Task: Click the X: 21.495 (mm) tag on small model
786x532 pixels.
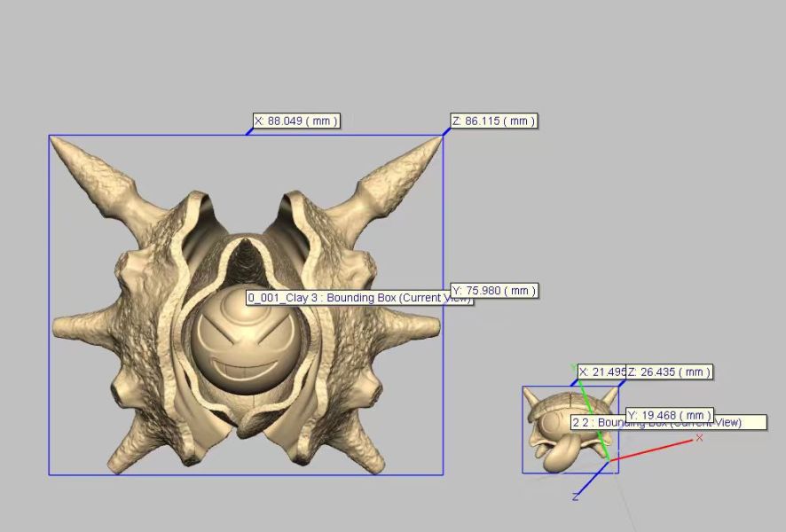Action: pos(602,372)
